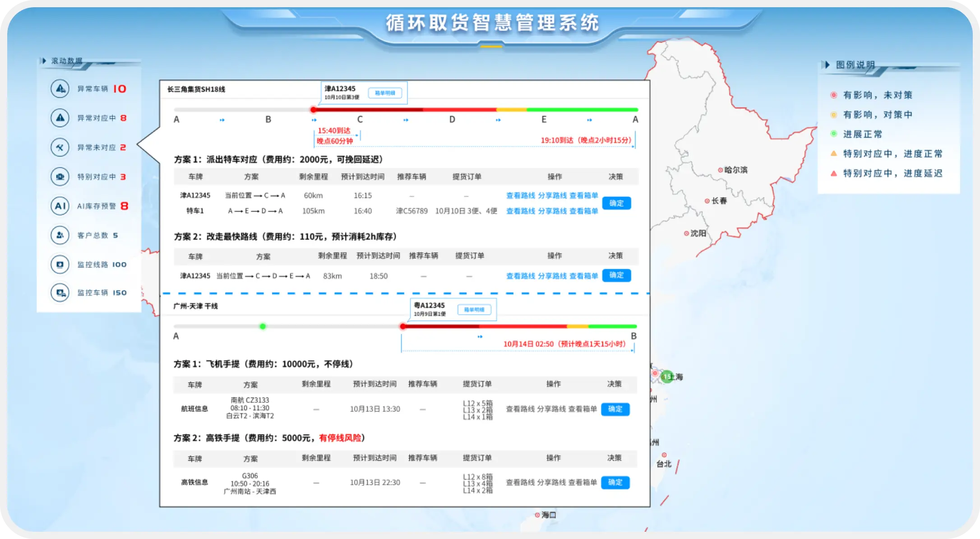Confirm 方案1 派出特车对应 with 确定
The image size is (980, 539).
[x=616, y=203]
